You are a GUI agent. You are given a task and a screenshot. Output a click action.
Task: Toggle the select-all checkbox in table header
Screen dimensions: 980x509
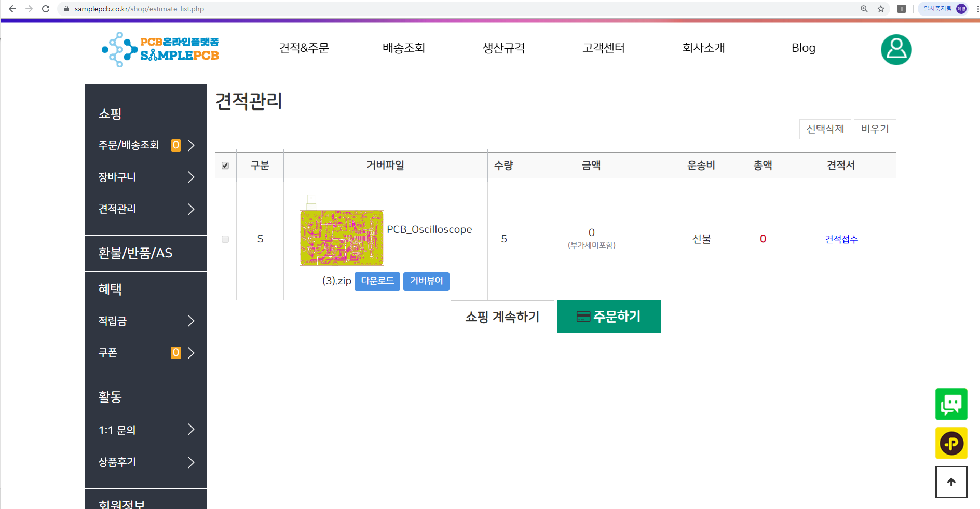pos(225,166)
